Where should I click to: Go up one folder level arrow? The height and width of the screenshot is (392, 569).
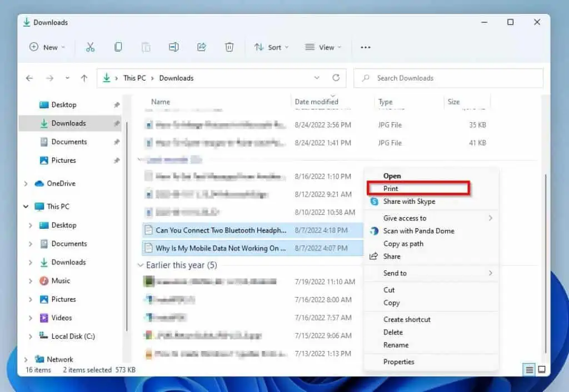84,78
